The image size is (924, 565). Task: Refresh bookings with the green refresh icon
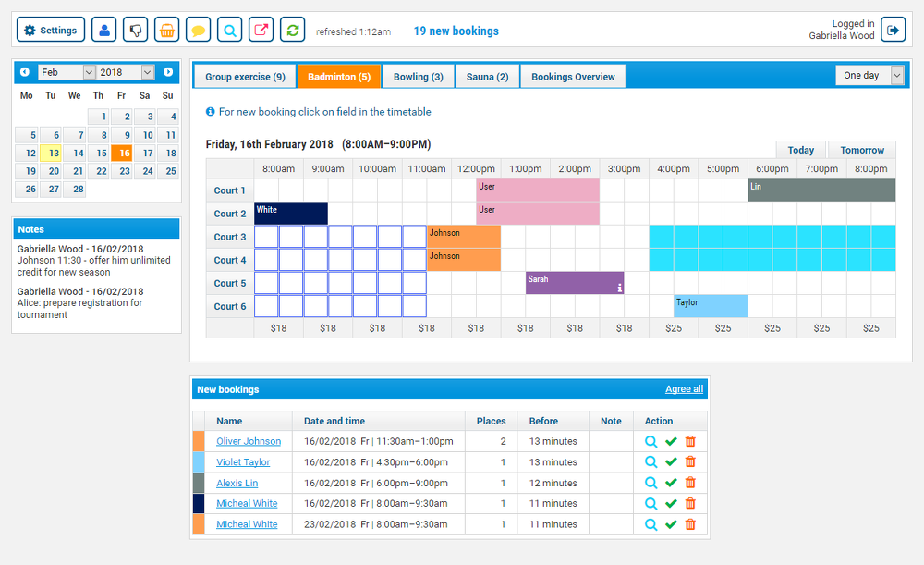291,29
